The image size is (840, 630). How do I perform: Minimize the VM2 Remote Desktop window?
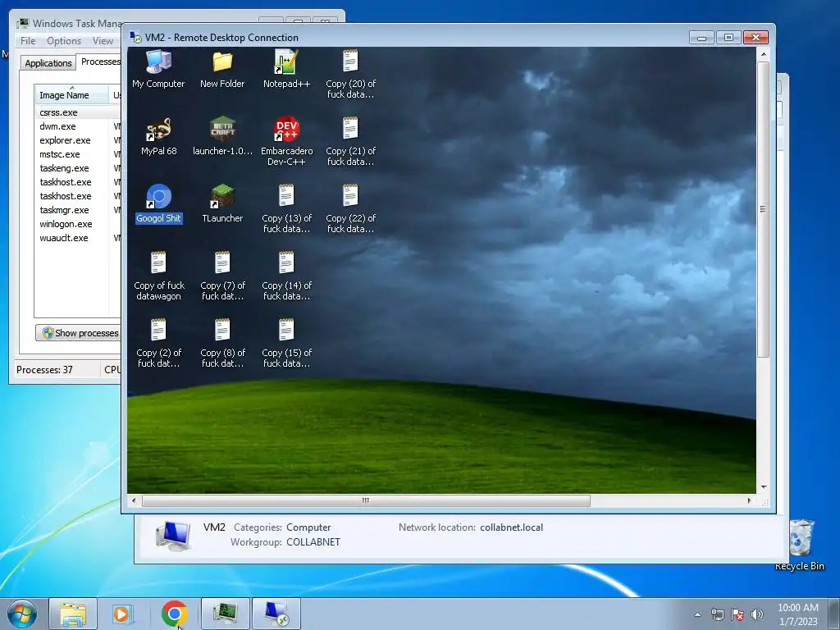point(702,38)
